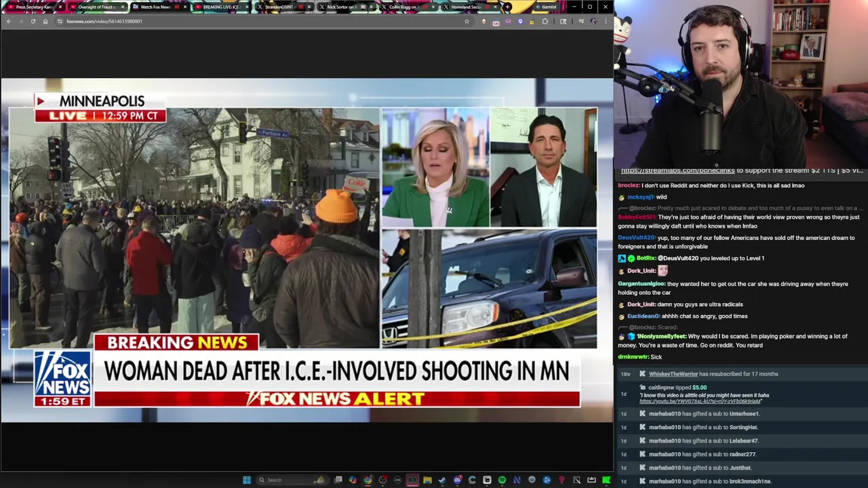This screenshot has width=868, height=488.
Task: Go back with the browser back arrow
Action: [8, 21]
